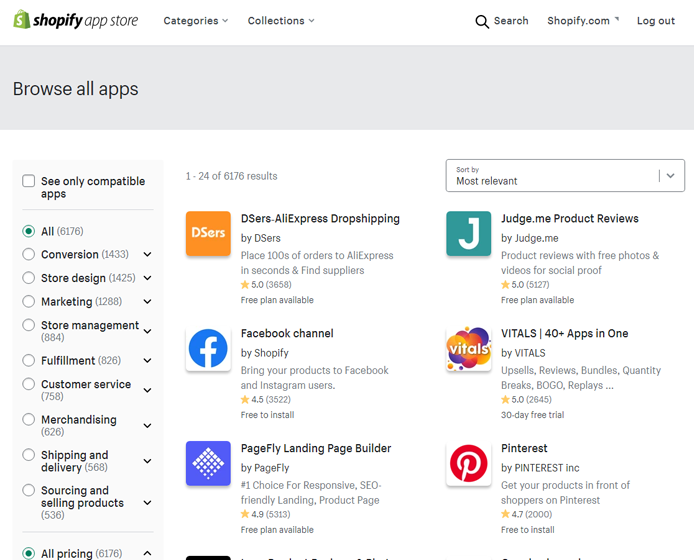Image resolution: width=694 pixels, height=560 pixels.
Task: Open Judge.me Product Reviews title link
Action: pos(570,219)
